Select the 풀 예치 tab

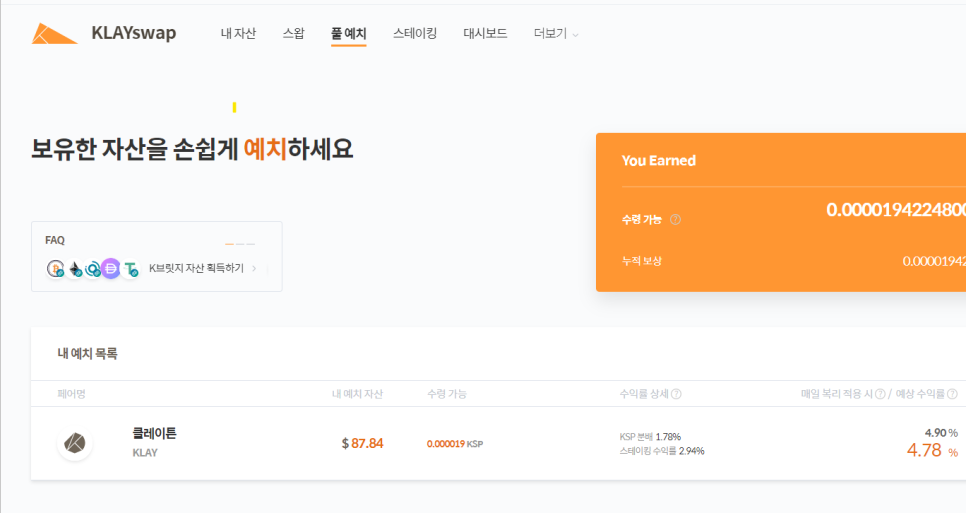[x=349, y=33]
